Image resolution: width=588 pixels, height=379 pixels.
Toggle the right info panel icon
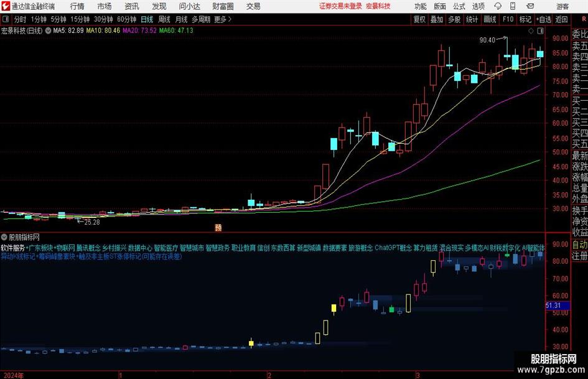pyautogui.click(x=540, y=31)
